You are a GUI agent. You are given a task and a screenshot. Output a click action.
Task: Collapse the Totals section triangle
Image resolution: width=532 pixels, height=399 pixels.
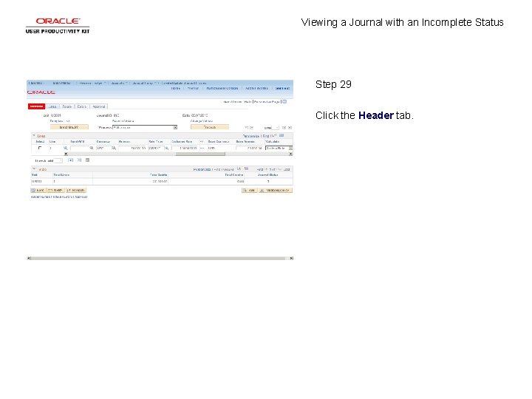34,169
